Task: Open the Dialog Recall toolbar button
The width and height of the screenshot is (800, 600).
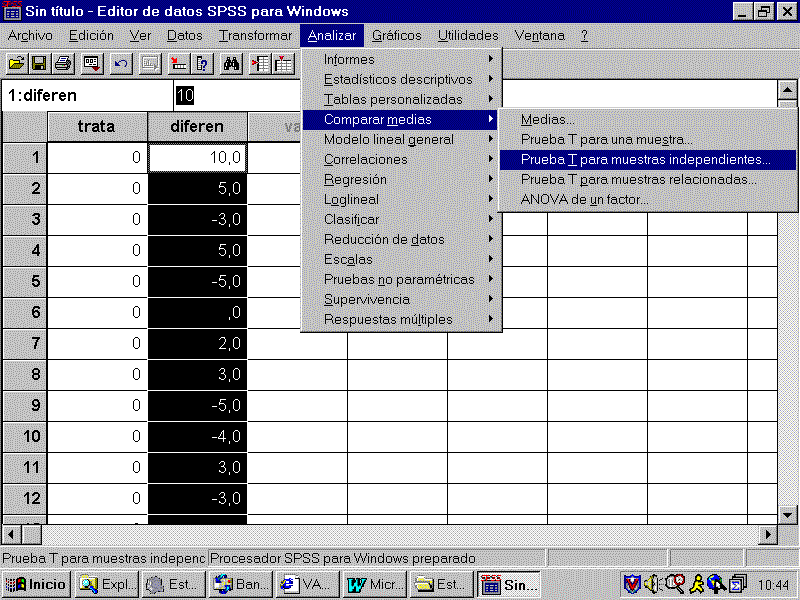Action: point(92,64)
